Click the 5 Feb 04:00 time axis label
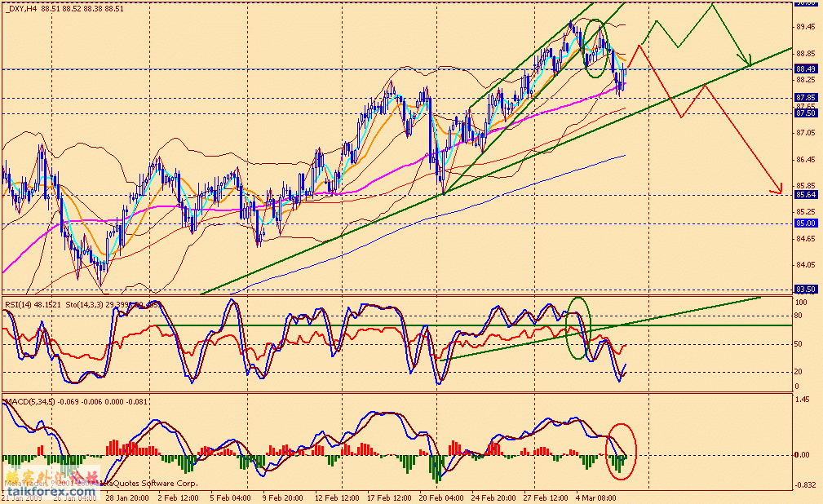Viewport: 823px width, 504px height. pyautogui.click(x=230, y=497)
